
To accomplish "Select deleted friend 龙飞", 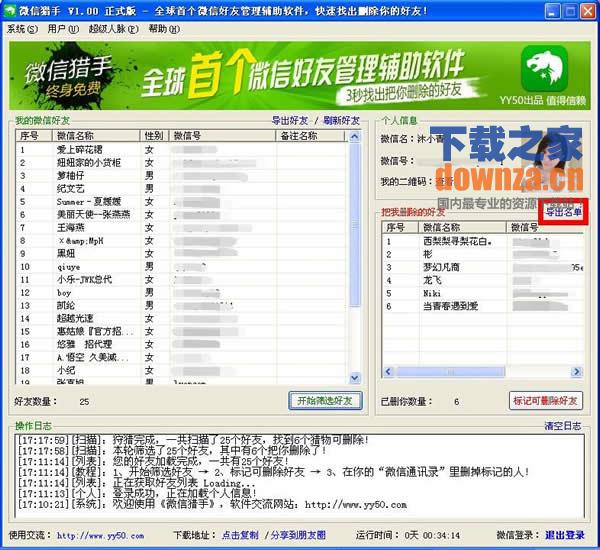I will click(483, 281).
